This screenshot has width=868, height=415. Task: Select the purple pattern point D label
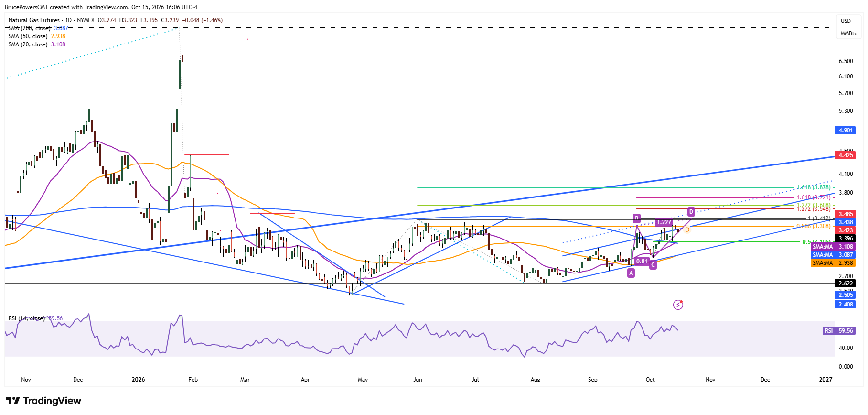691,212
